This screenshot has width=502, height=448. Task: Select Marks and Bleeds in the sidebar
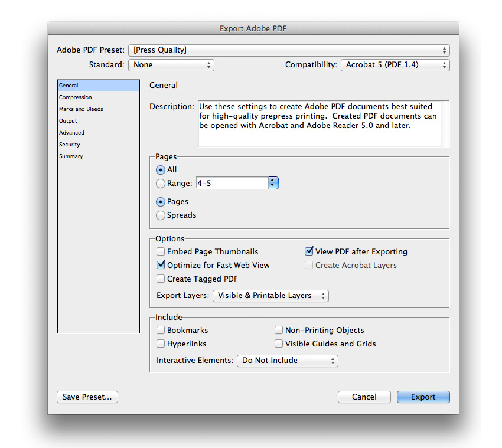[x=98, y=109]
